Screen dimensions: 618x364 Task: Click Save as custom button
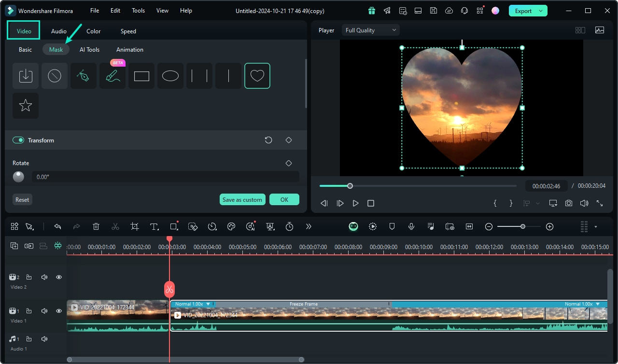(242, 199)
